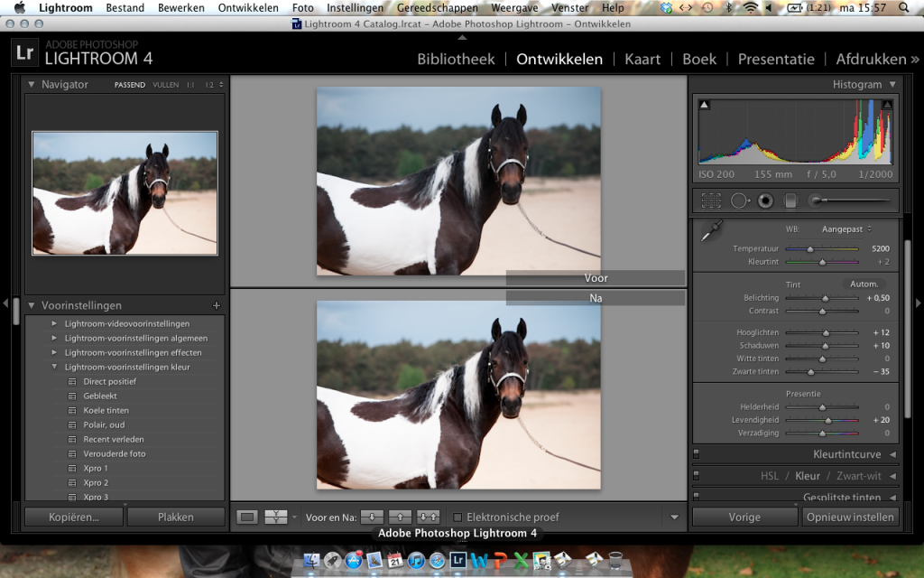The height and width of the screenshot is (578, 924).
Task: Click the Dropbox menu bar icon
Action: (x=666, y=7)
